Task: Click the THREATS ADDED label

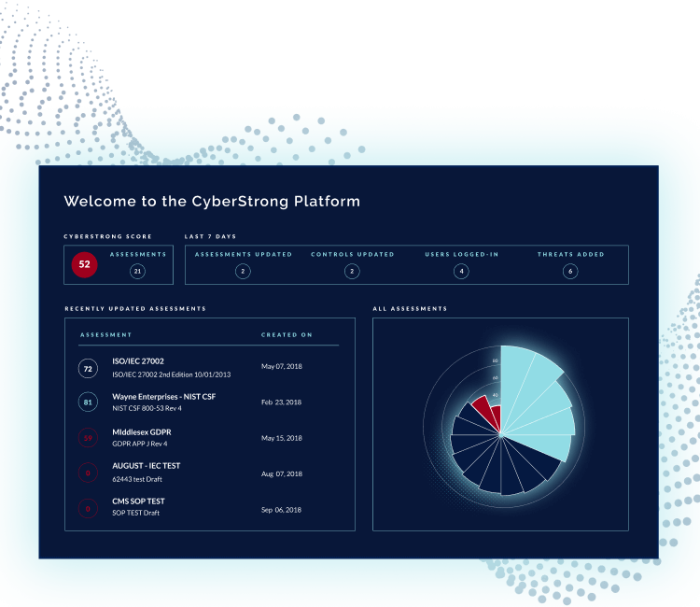Action: click(x=570, y=254)
